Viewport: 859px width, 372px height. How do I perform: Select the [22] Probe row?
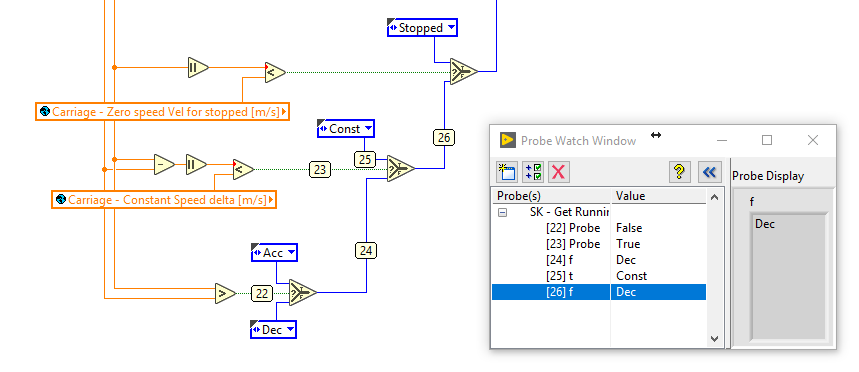click(x=599, y=228)
